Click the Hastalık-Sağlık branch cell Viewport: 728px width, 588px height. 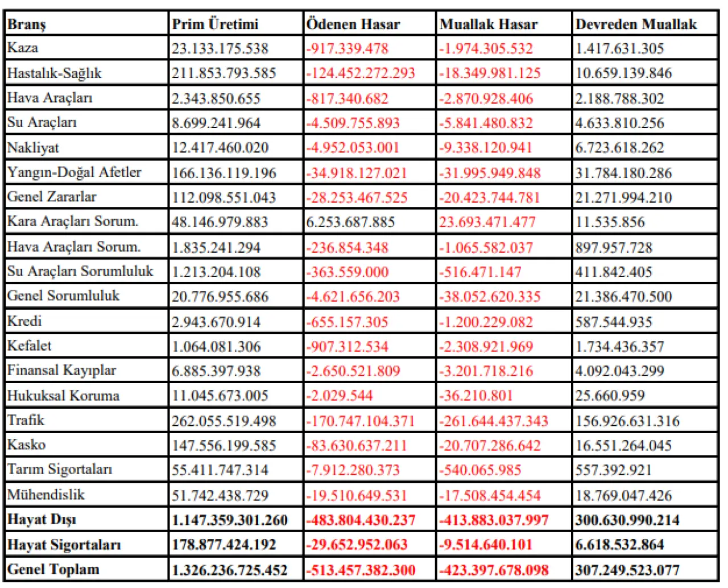point(54,73)
